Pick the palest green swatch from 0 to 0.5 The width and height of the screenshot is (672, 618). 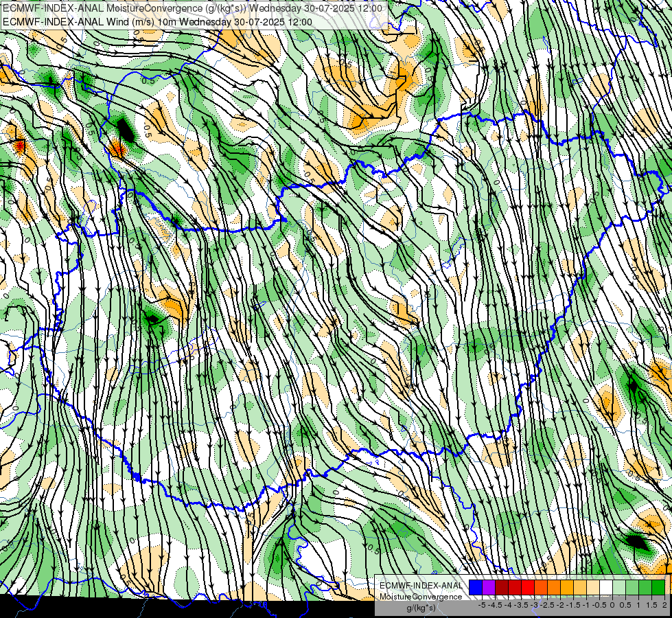pyautogui.click(x=619, y=588)
